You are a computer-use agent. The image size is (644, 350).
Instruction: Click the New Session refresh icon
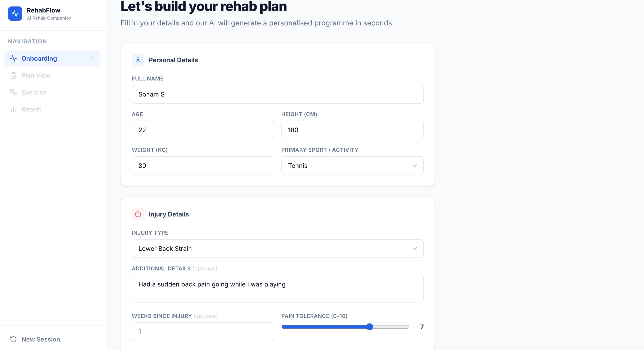(x=13, y=339)
